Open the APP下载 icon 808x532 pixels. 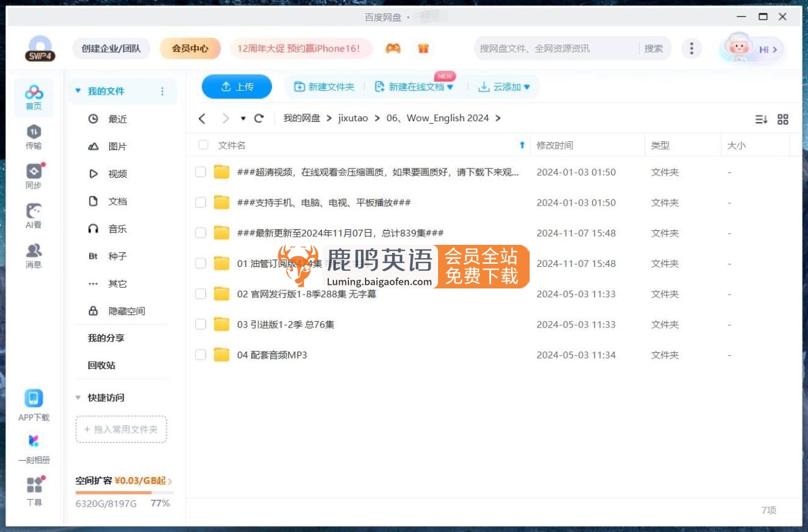point(34,405)
